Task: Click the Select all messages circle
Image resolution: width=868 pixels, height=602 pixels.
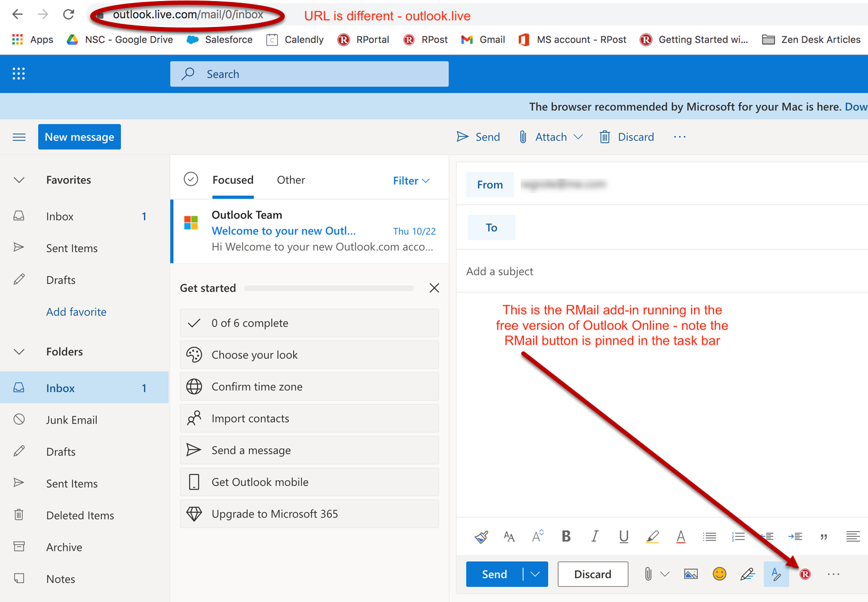Action: click(191, 180)
